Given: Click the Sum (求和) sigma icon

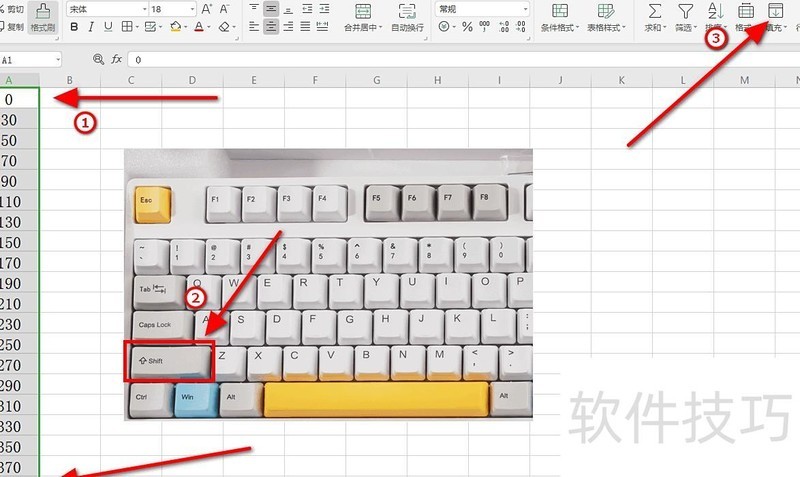Looking at the screenshot, I should pyautogui.click(x=655, y=11).
